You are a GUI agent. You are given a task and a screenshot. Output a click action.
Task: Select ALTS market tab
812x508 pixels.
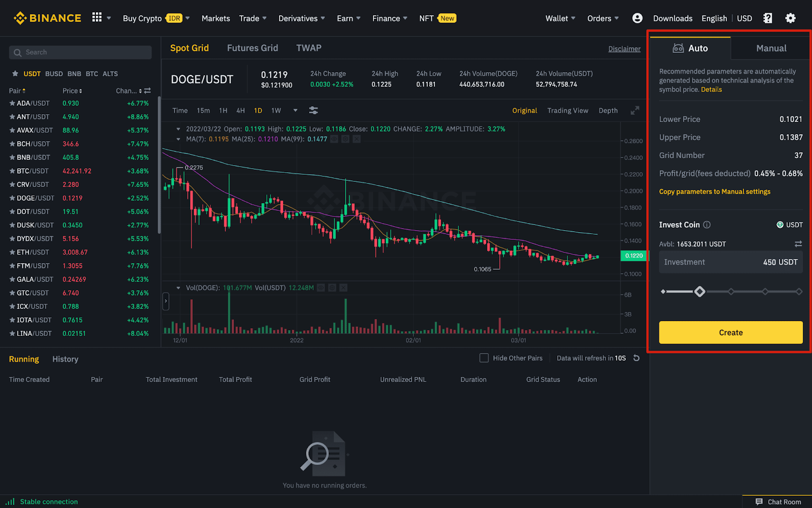110,74
